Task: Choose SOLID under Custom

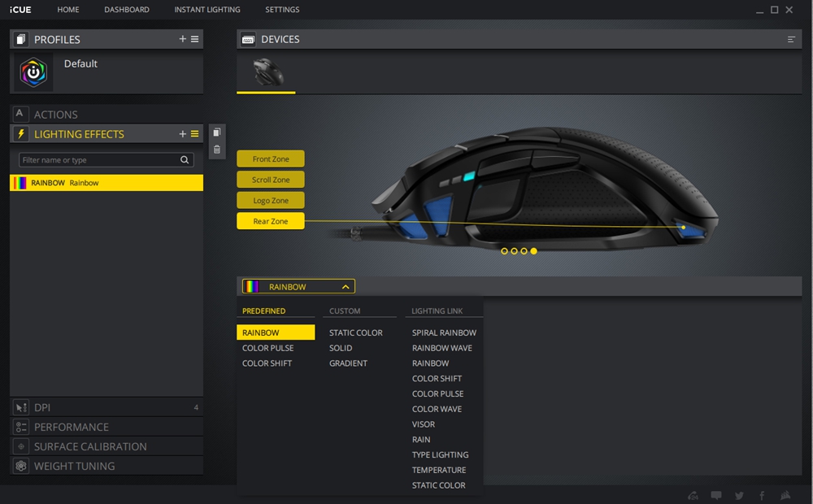Action: [x=341, y=348]
